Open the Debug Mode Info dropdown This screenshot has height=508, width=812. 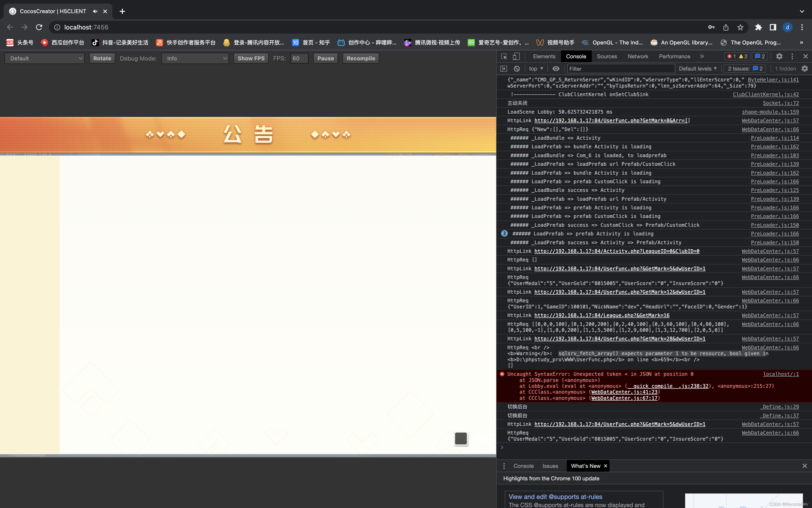[195, 59]
